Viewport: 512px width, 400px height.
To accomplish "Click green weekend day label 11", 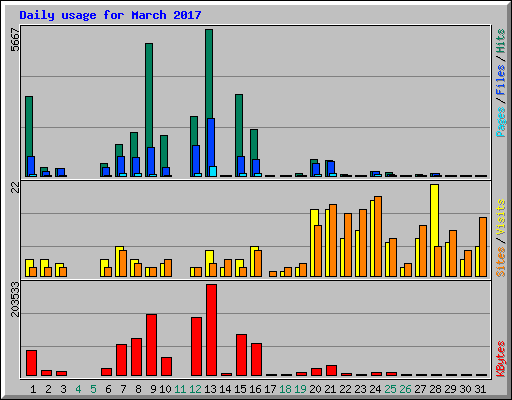I will (x=180, y=389).
